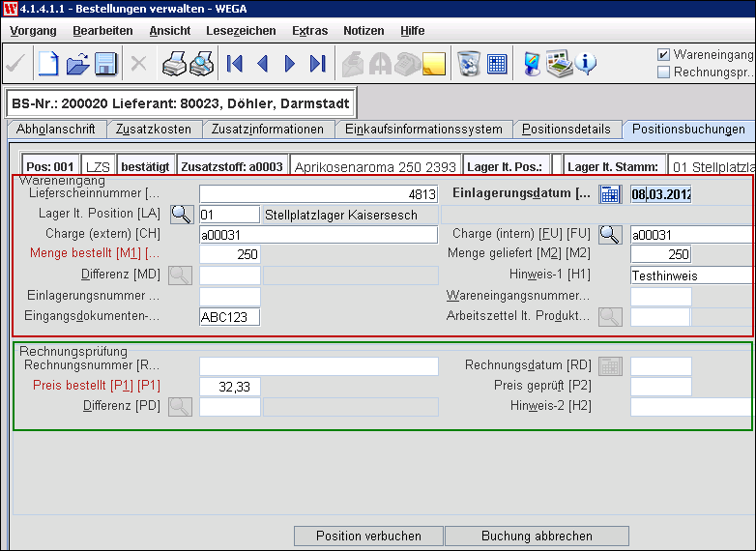The height and width of the screenshot is (551, 756).
Task: Click the open folder toolbar icon
Action: (x=77, y=65)
